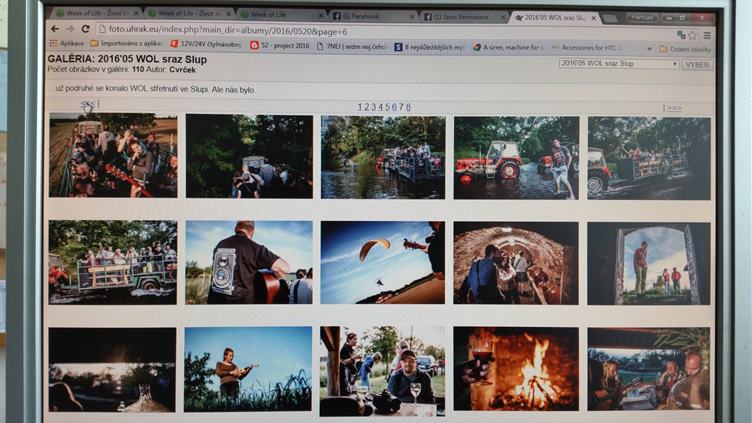This screenshot has width=752, height=423.
Task: Close the 2016'05 WOL sraz Slup tab
Action: pos(594,18)
